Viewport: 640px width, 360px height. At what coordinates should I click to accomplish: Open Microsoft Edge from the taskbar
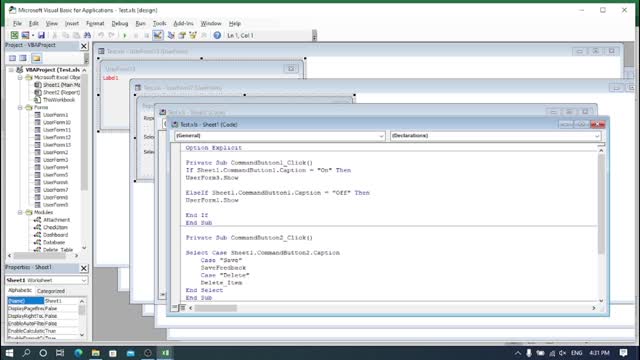point(78,353)
